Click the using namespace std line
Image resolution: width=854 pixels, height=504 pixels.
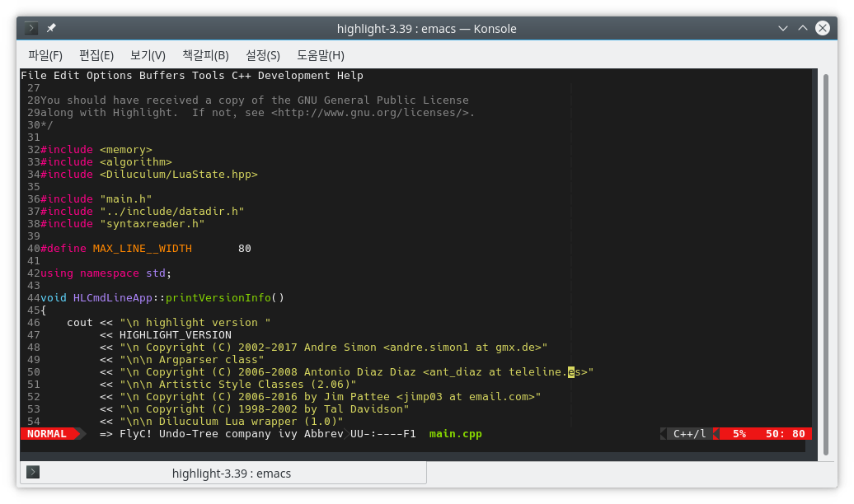tap(106, 273)
